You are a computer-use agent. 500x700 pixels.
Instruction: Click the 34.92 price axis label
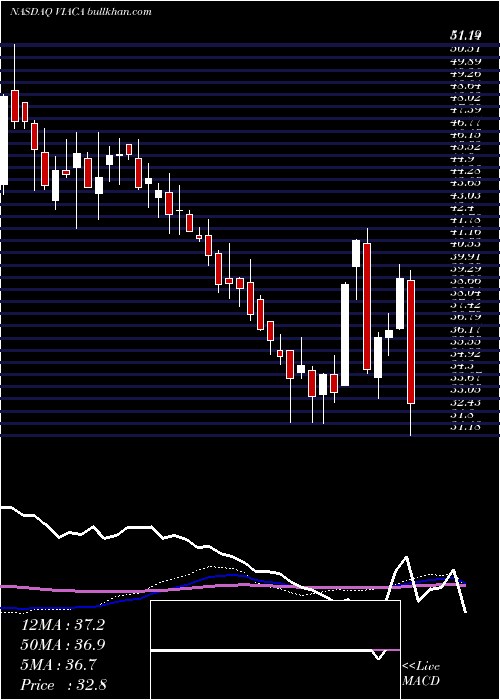[464, 354]
